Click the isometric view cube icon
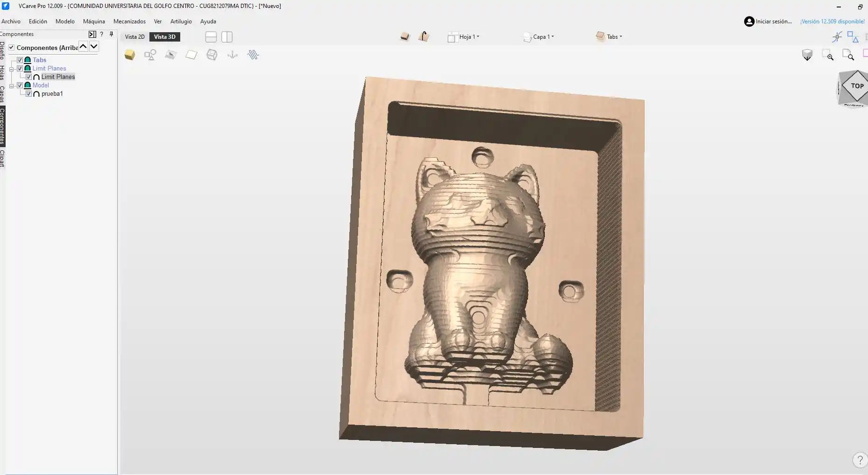868x475 pixels. coord(807,55)
